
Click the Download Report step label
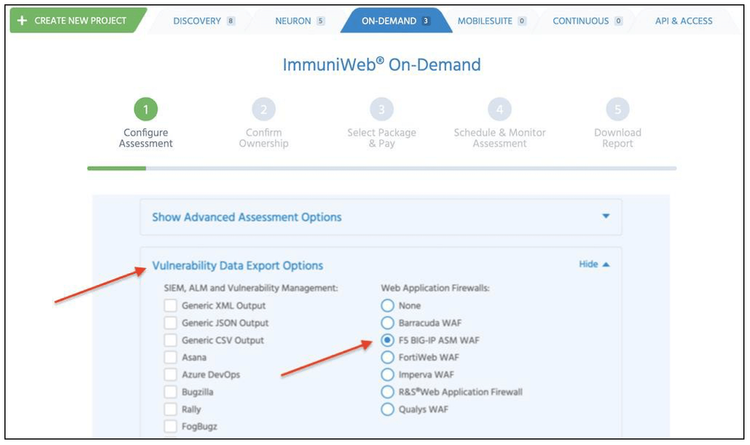pos(618,138)
